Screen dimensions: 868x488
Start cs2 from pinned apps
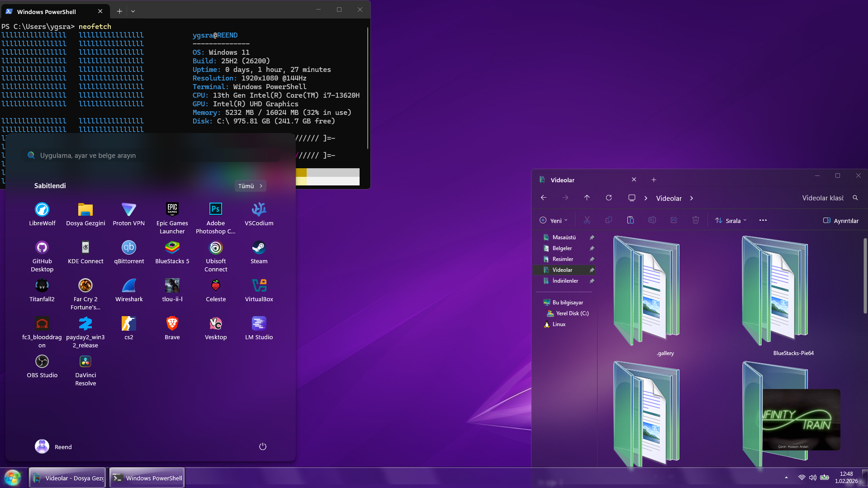click(x=129, y=328)
